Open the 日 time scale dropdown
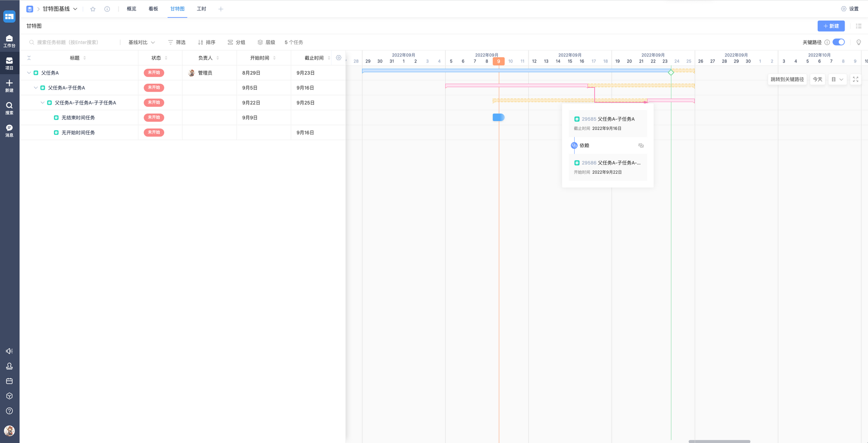This screenshot has width=868, height=443. pos(837,79)
